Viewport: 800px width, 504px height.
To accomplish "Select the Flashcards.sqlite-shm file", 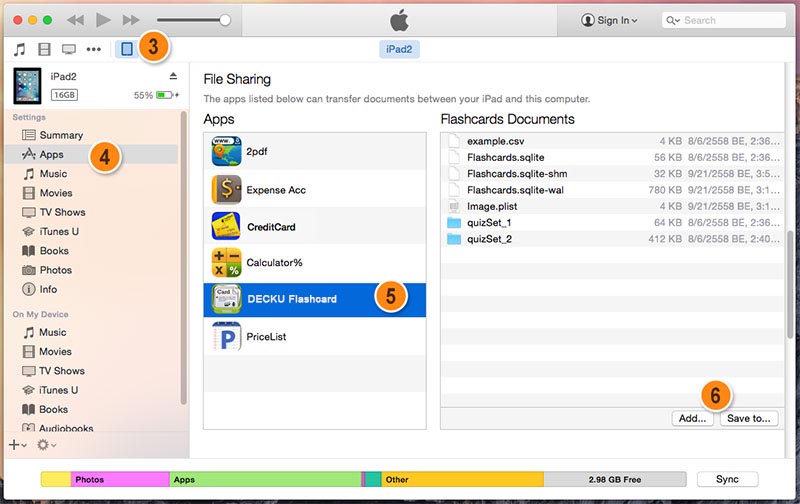I will pos(612,174).
